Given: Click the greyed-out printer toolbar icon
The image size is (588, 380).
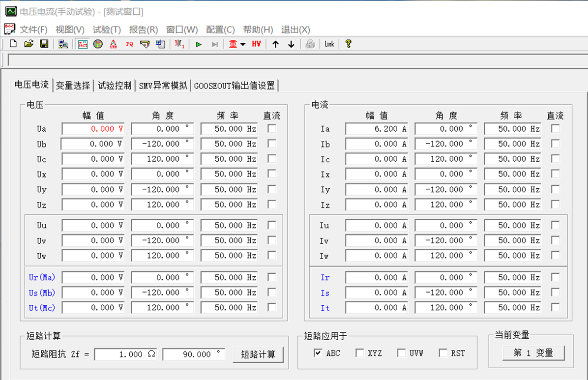Looking at the screenshot, I should point(310,44).
